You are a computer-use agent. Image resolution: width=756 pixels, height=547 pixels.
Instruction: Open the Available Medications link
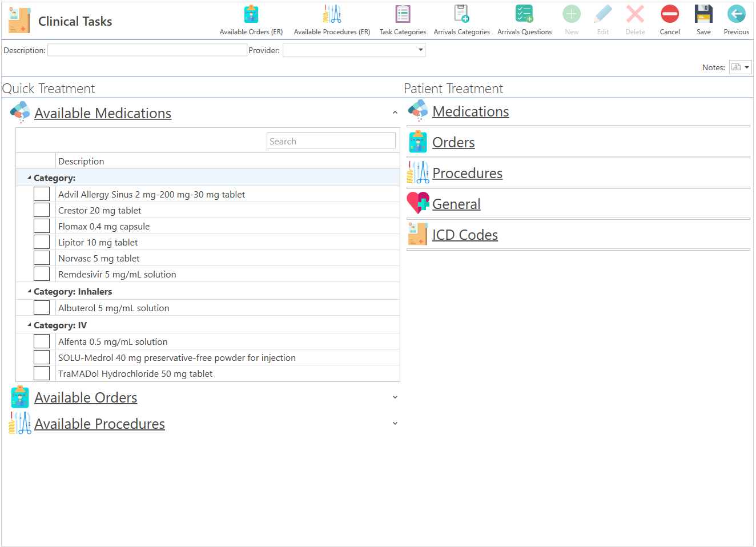(x=103, y=113)
